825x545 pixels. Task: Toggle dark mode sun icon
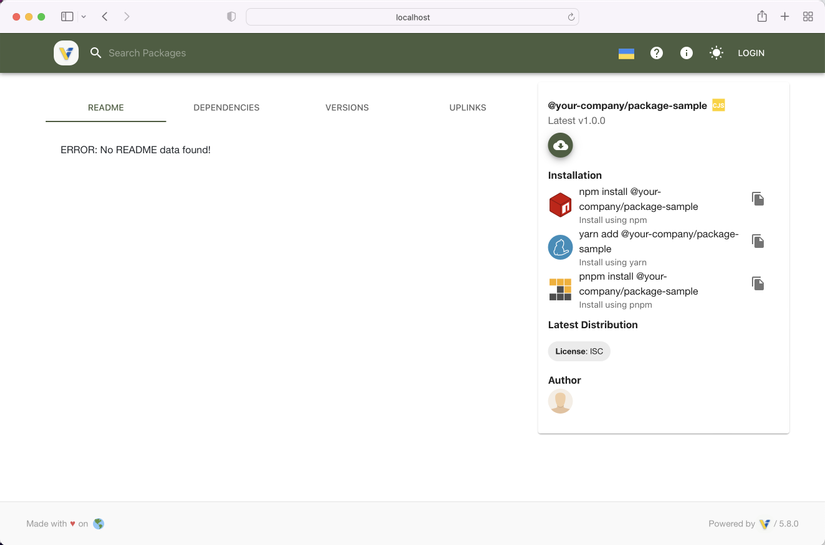coord(716,53)
